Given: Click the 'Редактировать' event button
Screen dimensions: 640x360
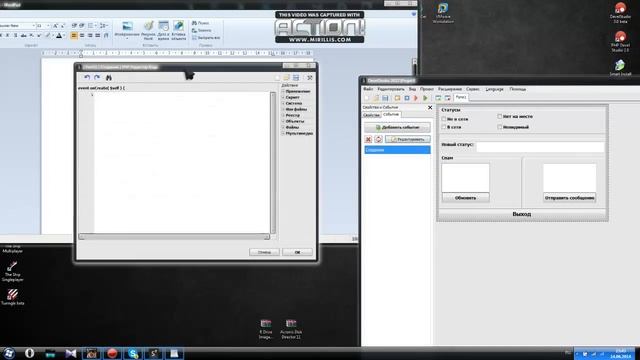Looking at the screenshot, I should click(408, 139).
